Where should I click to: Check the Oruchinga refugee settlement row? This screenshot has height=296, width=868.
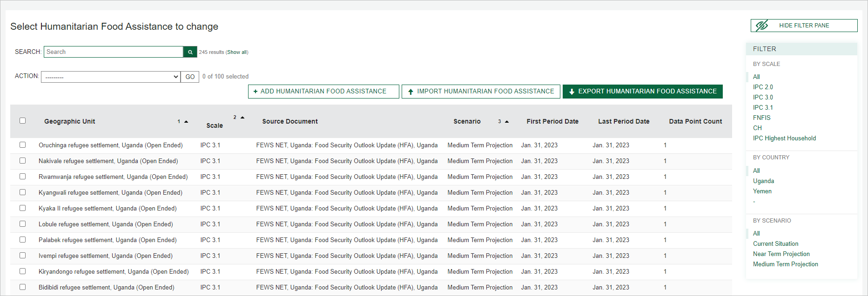point(22,145)
